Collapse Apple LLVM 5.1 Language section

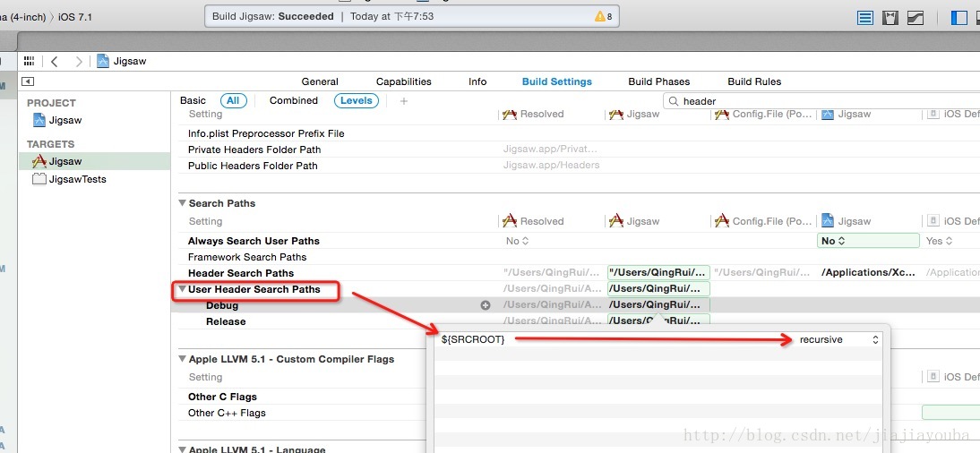pyautogui.click(x=183, y=449)
